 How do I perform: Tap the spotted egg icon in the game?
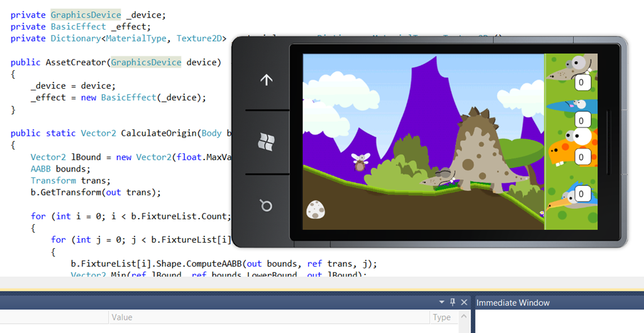(315, 210)
